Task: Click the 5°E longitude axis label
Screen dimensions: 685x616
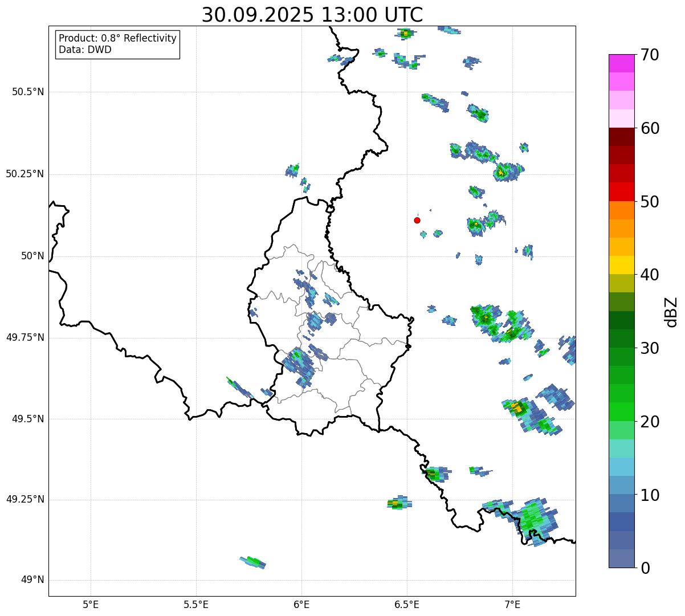Action: (x=91, y=604)
